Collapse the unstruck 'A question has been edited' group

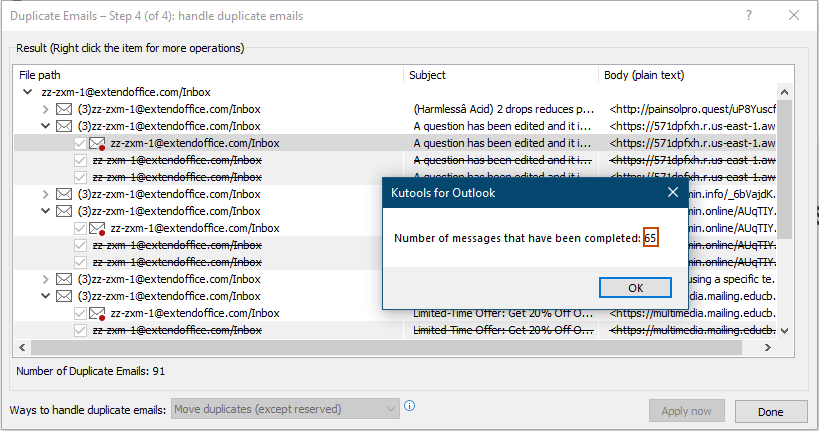[45, 126]
